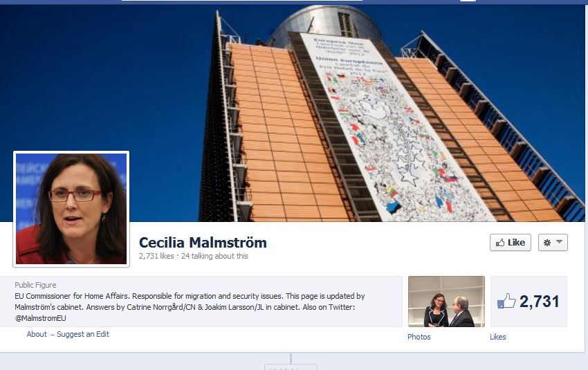The height and width of the screenshot is (370, 588).
Task: Click the page description text block
Action: [190, 307]
